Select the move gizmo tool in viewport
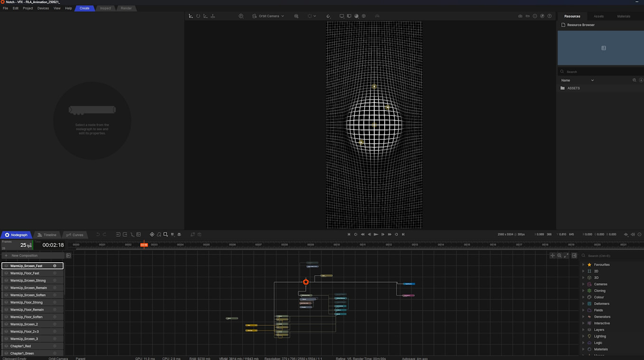This screenshot has width=644, height=360. tap(191, 16)
